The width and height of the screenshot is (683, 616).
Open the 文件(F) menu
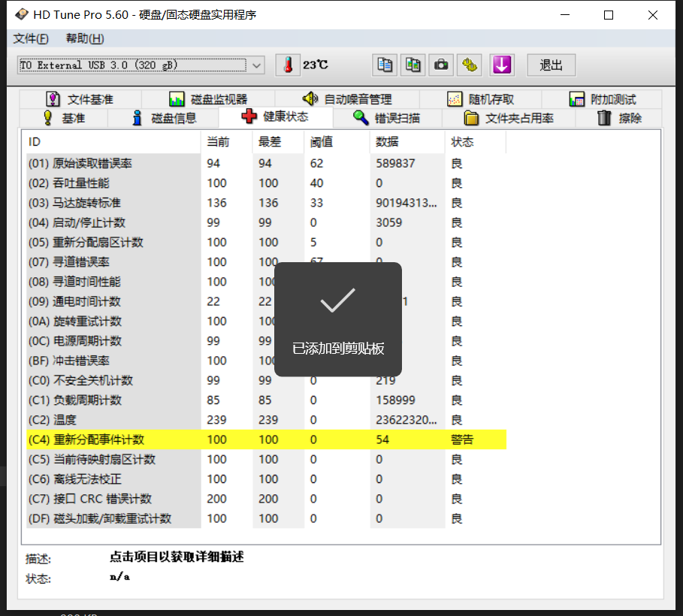(31, 39)
